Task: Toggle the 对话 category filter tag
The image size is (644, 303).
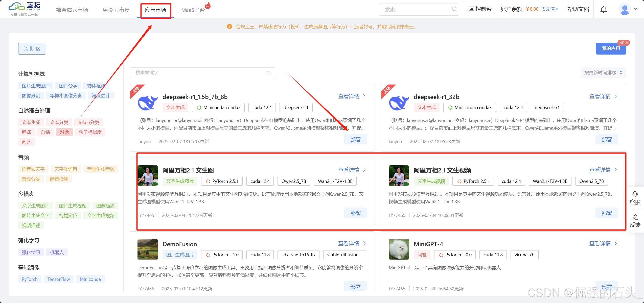Action: [64, 132]
